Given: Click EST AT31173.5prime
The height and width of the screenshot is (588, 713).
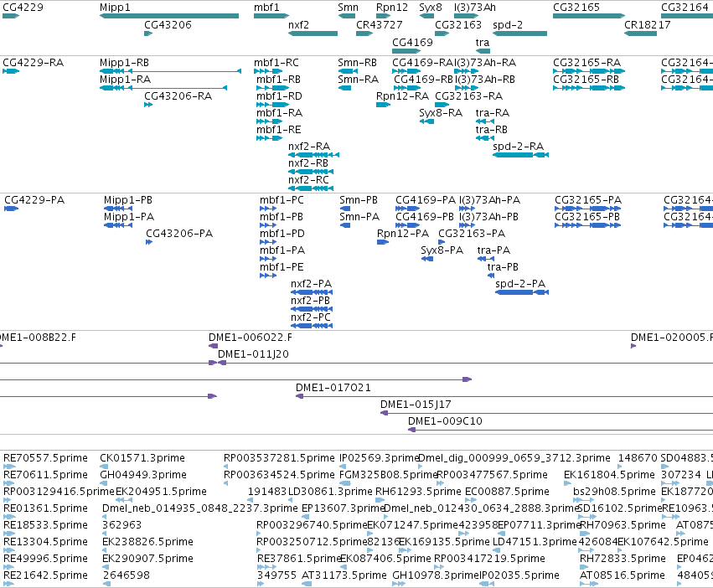Looking at the screenshot, I should tap(344, 575).
